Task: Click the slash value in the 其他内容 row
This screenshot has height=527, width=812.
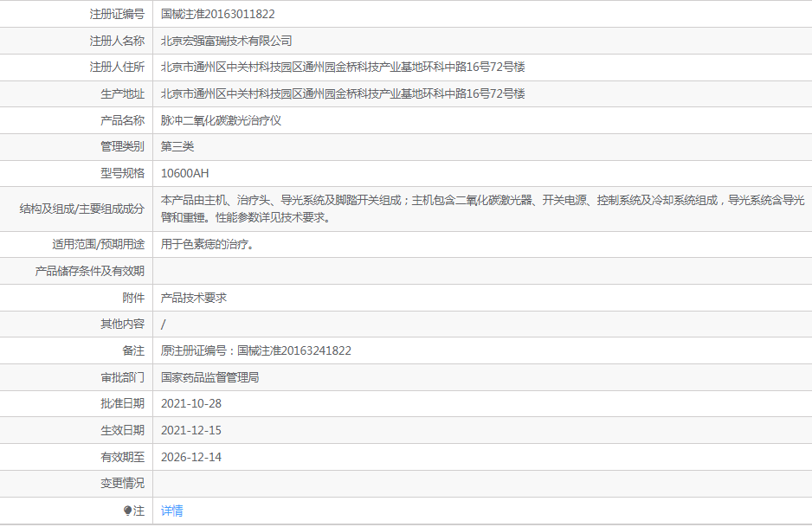Action: pos(163,324)
